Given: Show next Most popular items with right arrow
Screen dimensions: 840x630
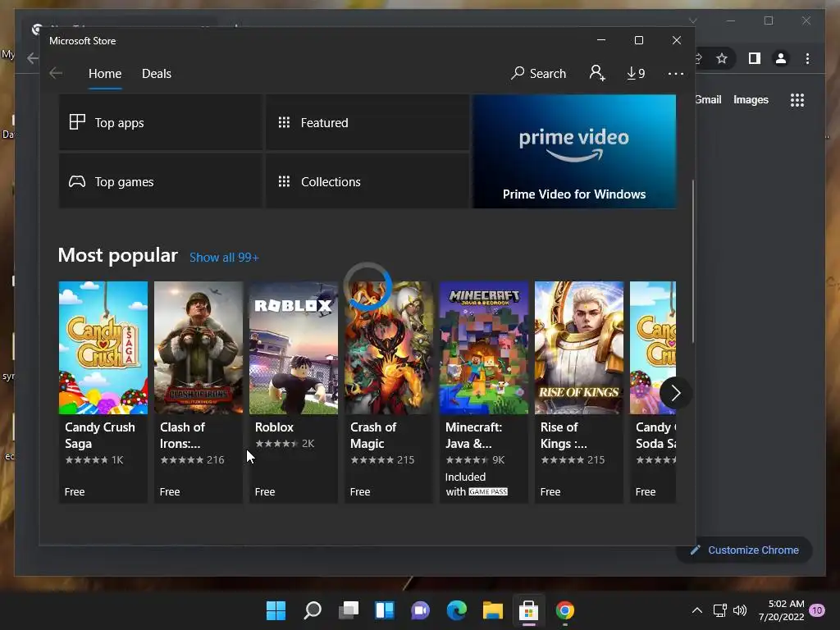Looking at the screenshot, I should point(676,393).
